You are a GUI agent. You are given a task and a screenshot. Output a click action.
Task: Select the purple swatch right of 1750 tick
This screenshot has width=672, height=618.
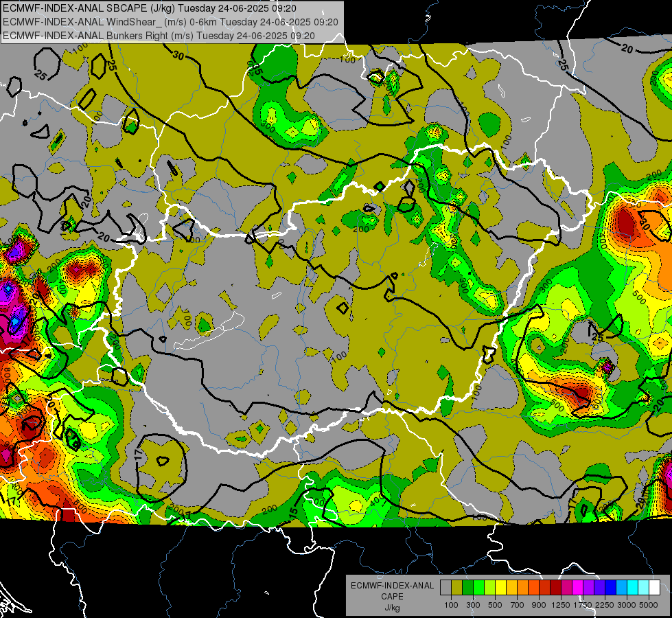click(x=589, y=588)
